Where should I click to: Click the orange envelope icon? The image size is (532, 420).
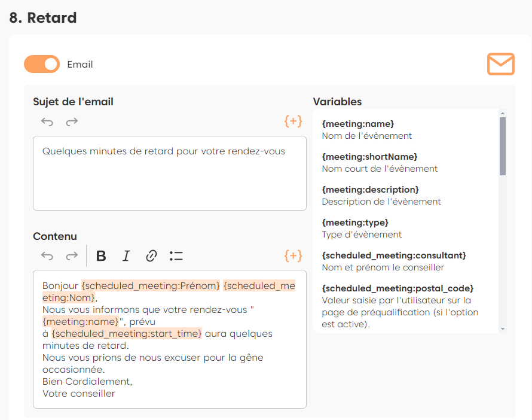tap(500, 64)
